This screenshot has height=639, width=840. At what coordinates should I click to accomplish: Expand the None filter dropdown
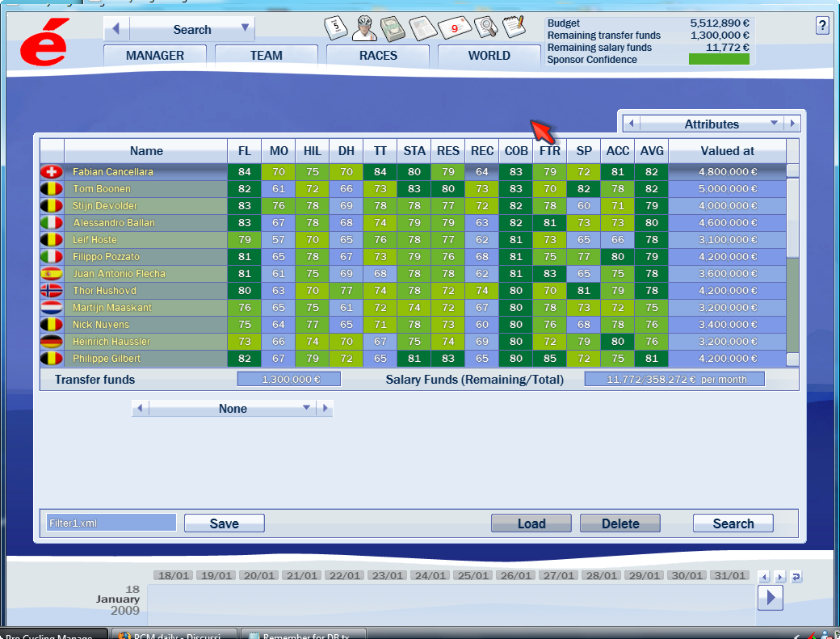click(306, 409)
